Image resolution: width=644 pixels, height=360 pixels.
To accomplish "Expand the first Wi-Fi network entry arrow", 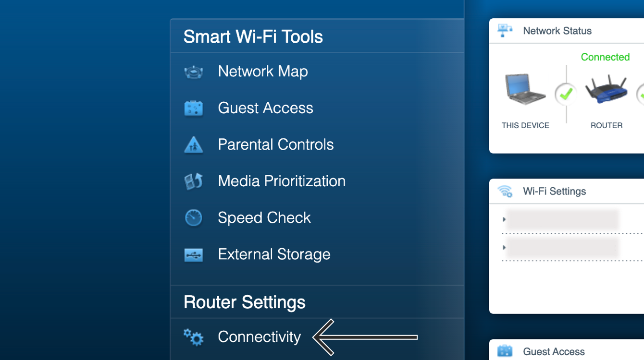I will click(504, 219).
